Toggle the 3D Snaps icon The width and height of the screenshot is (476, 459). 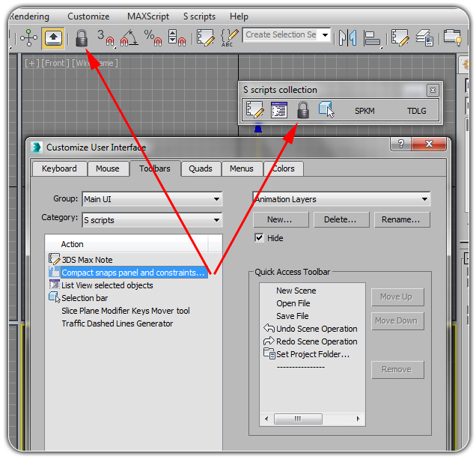click(106, 37)
